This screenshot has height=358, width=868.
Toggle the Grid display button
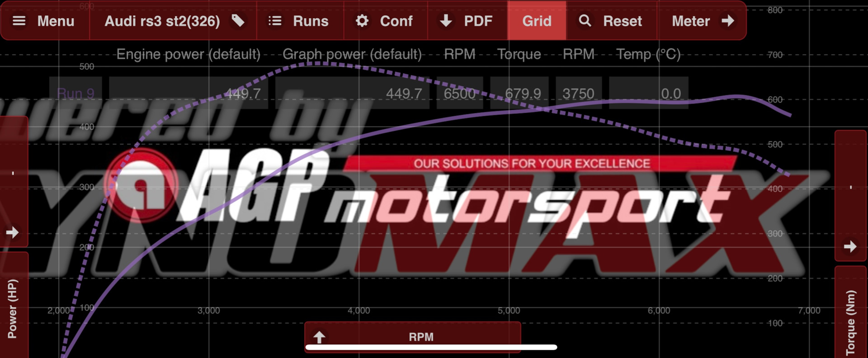537,21
